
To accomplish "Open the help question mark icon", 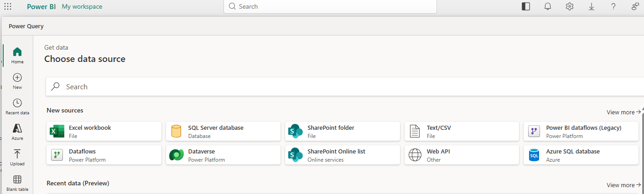I will 613,6.
